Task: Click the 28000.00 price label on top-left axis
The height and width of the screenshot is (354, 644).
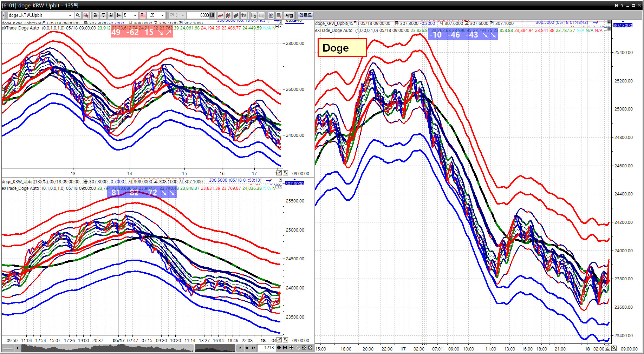Action: pyautogui.click(x=295, y=44)
